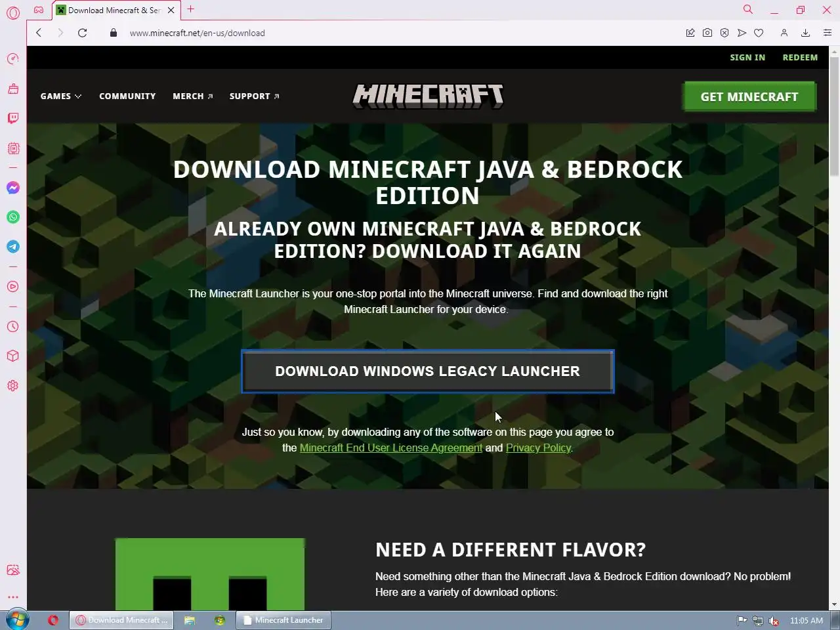The image size is (840, 630).
Task: Open Minecraft End User License Agreement link
Action: point(391,448)
